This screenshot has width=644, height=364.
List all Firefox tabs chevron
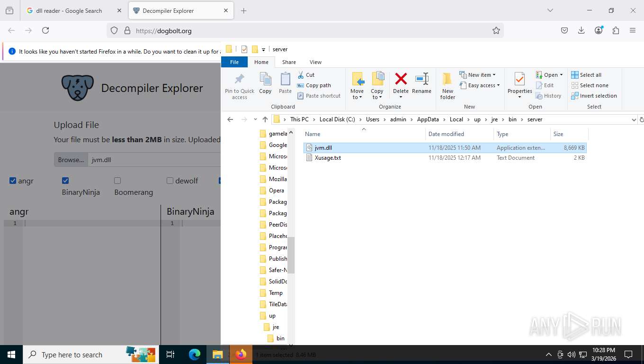[x=550, y=10]
